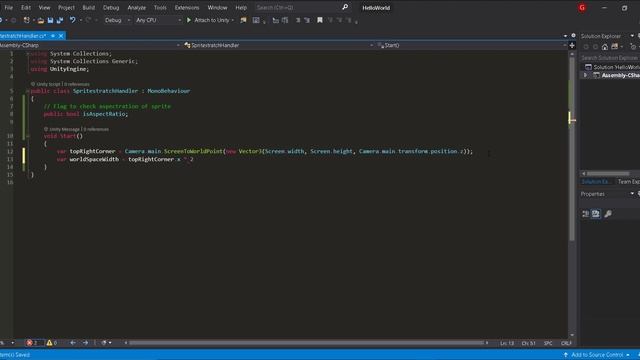
Task: Switch to the Solution Explorer bottom tab
Action: (x=596, y=182)
